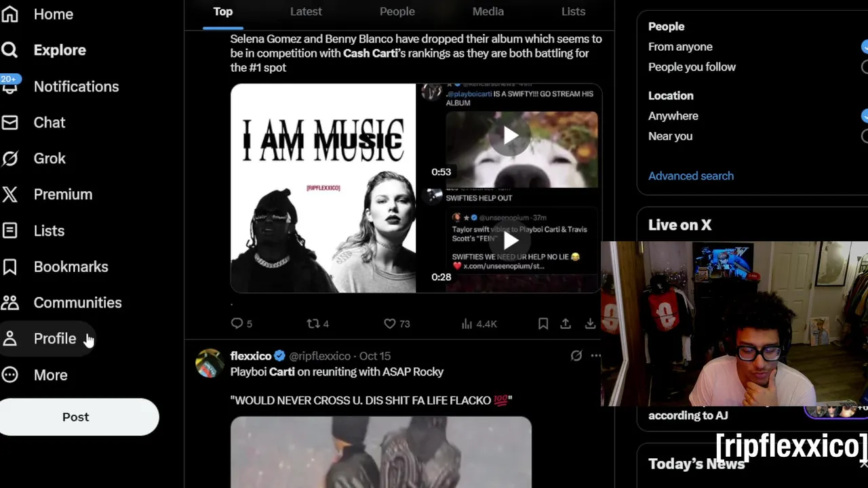This screenshot has width=868, height=488.
Task: Select the Anywhere location radio option
Action: pos(865,116)
